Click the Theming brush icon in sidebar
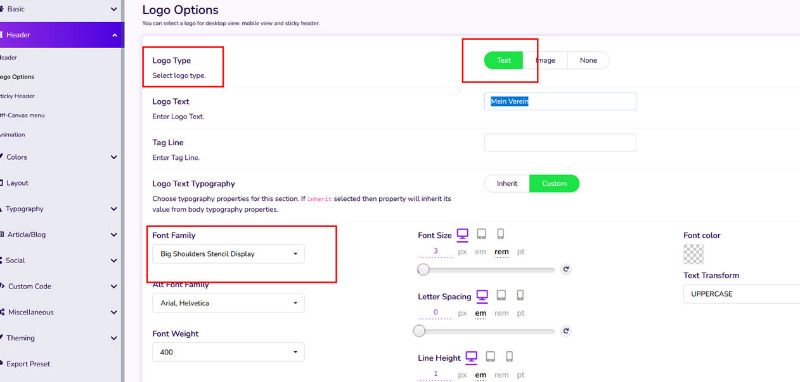This screenshot has height=382, width=800. pos(2,338)
